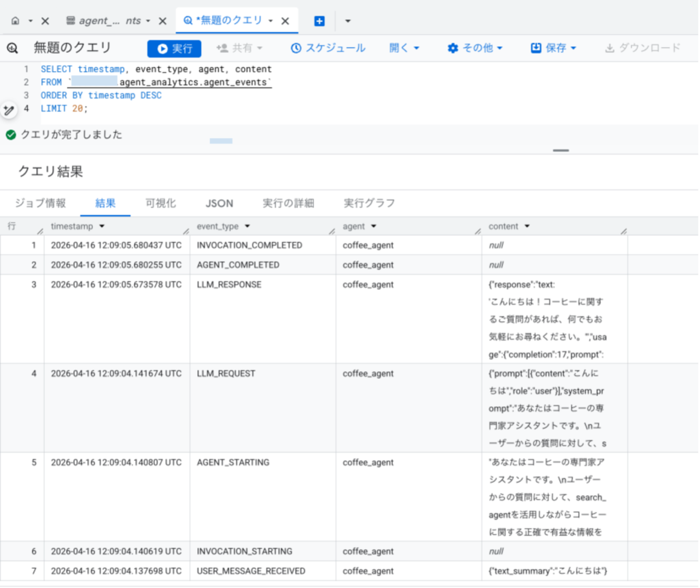Click the results panel drag handle bar
The width and height of the screenshot is (700, 588).
561,150
